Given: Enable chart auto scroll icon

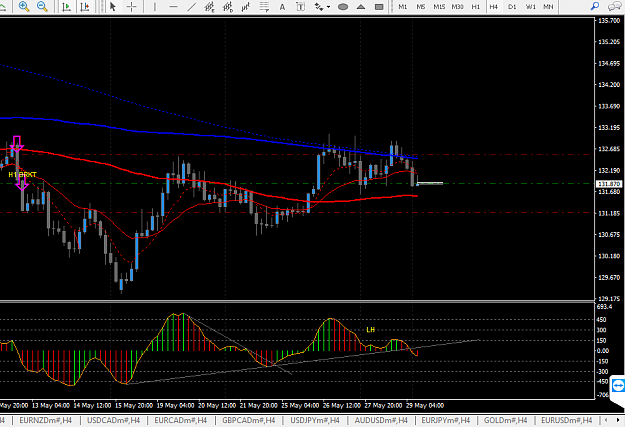Looking at the screenshot, I should pyautogui.click(x=67, y=6).
